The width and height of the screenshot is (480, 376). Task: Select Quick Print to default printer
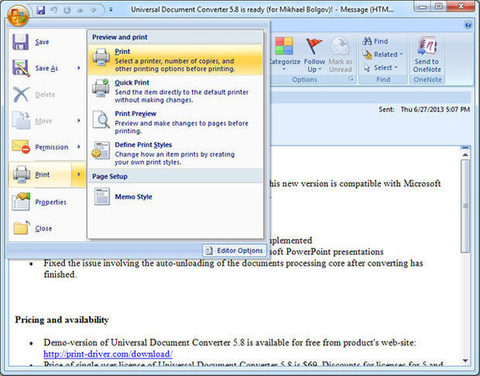coord(175,91)
